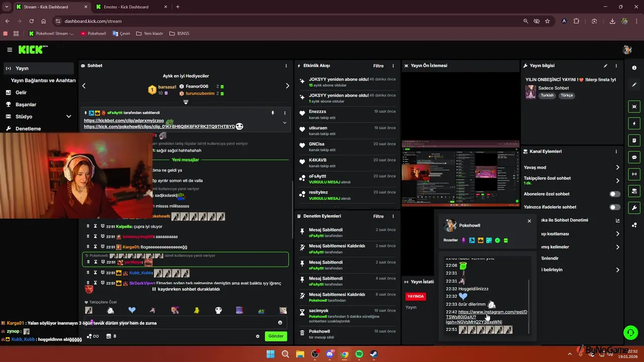This screenshot has height=362, width=644.
Task: Toggle the wrench sidebar widget
Action: 634,208
